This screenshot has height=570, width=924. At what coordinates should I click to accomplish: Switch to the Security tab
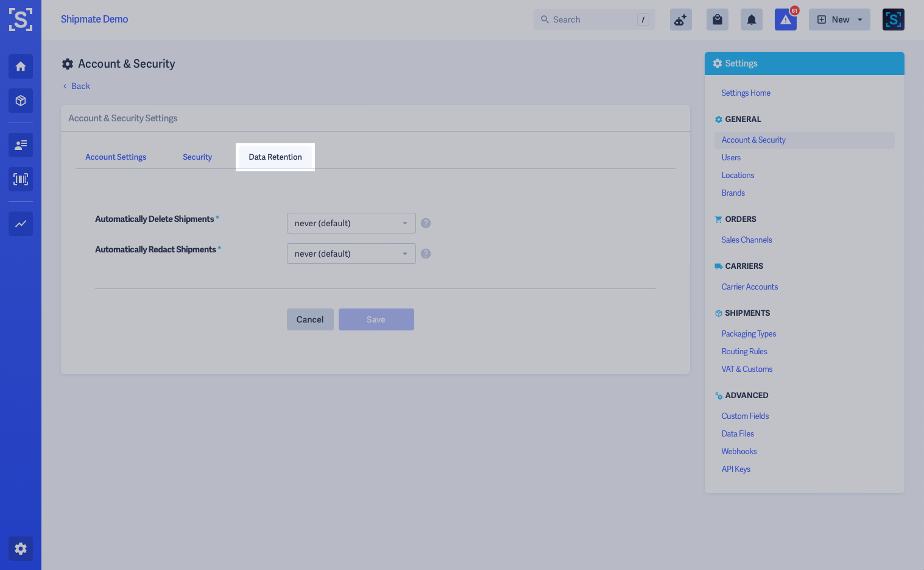click(x=197, y=157)
